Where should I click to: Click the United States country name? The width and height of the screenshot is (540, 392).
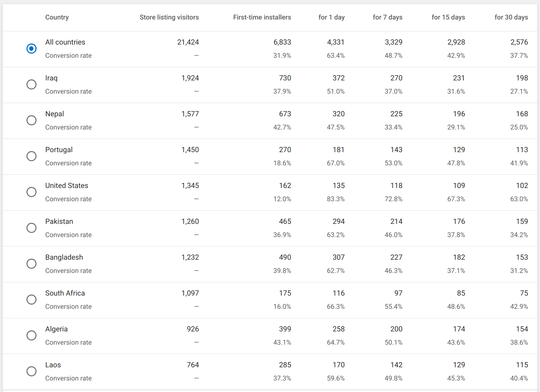[67, 186]
